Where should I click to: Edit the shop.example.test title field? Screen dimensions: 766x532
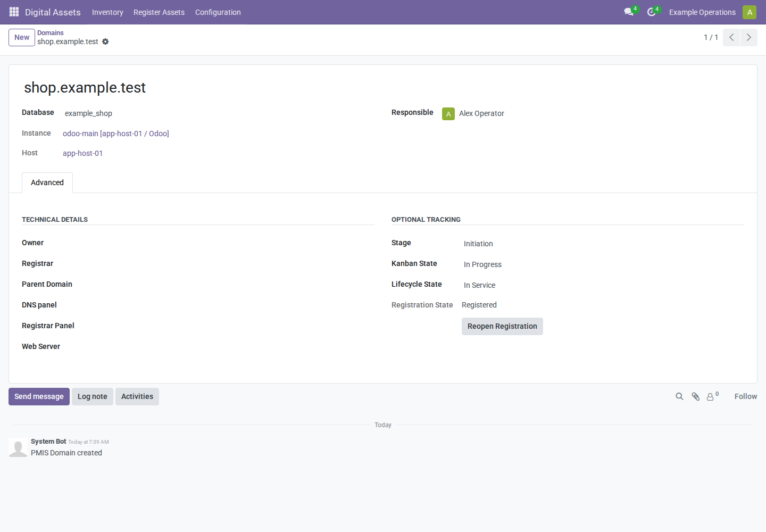click(x=383, y=87)
